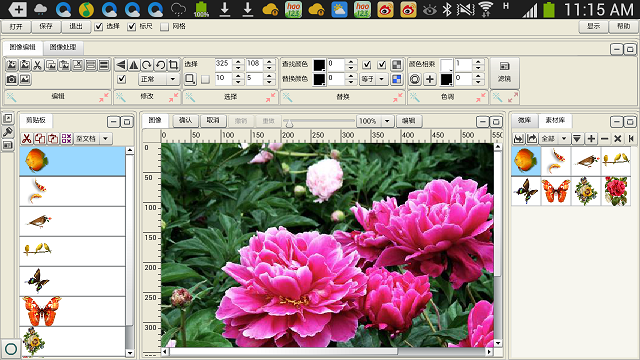Switch to the 图像处理 tab
The image size is (640, 360).
(63, 47)
